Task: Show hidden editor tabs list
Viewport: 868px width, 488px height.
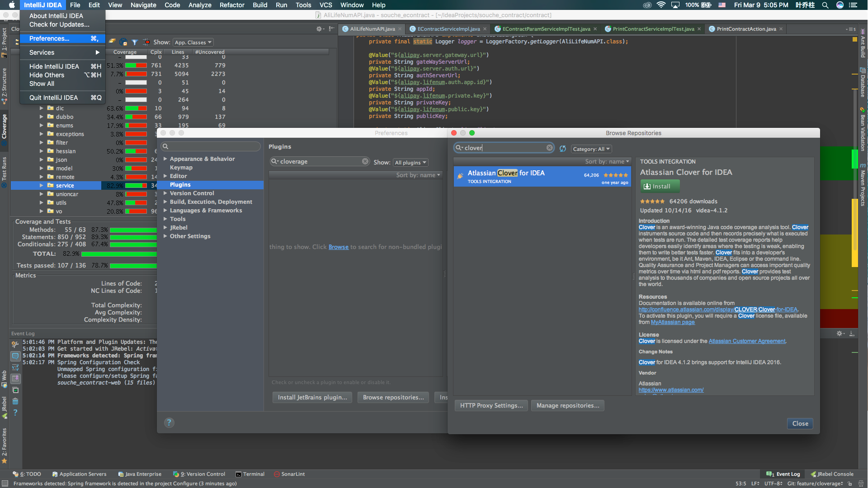Action: [851, 29]
